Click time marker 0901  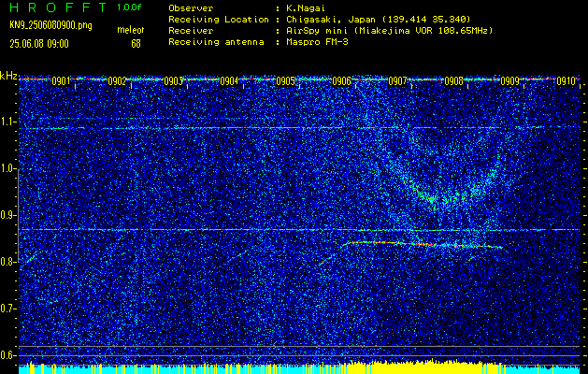[61, 81]
